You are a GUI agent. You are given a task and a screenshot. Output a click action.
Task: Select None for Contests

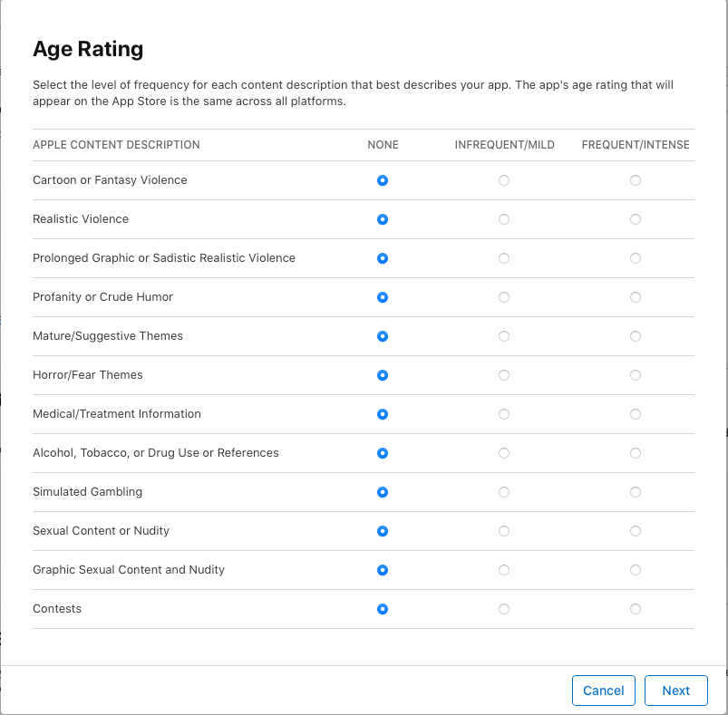[382, 609]
